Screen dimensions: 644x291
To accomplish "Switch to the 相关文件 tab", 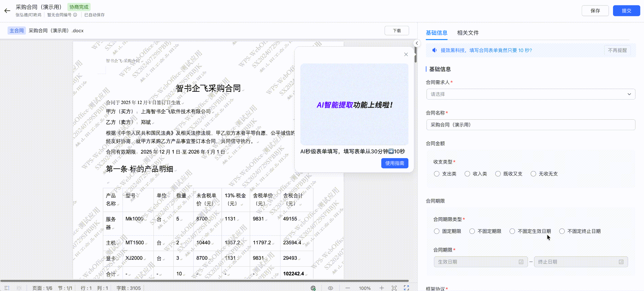I will coord(468,33).
